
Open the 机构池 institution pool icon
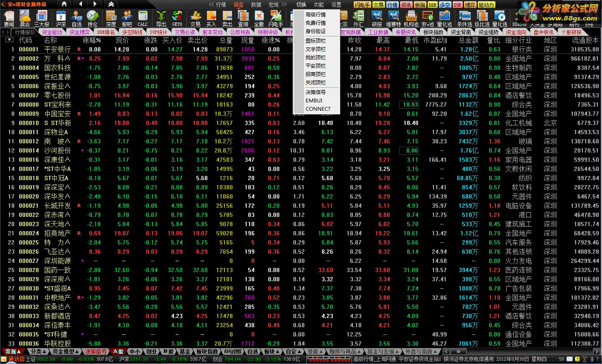click(x=411, y=19)
